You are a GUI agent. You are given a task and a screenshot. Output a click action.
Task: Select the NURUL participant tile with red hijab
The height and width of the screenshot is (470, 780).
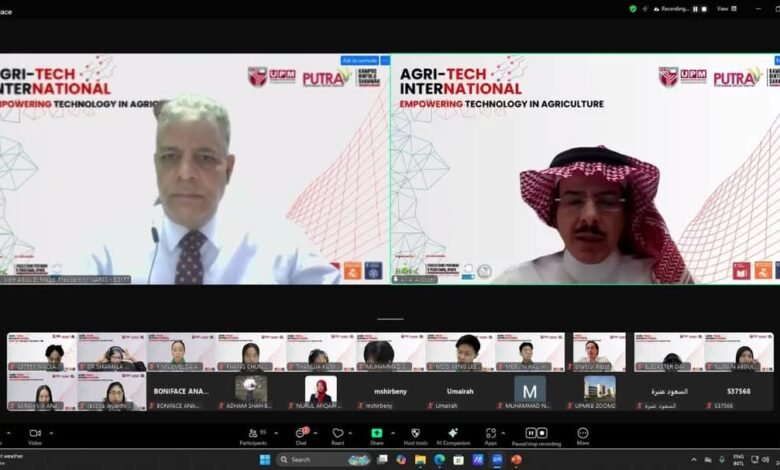(321, 391)
